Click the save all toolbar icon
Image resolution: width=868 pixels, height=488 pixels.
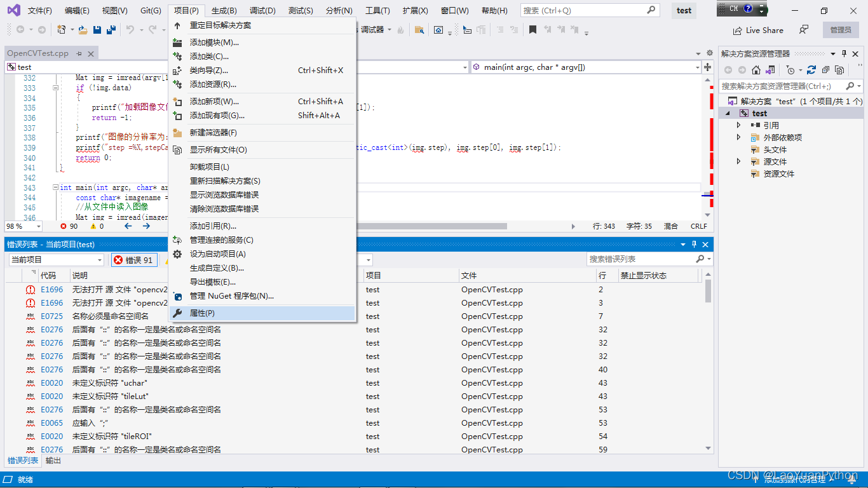point(111,30)
